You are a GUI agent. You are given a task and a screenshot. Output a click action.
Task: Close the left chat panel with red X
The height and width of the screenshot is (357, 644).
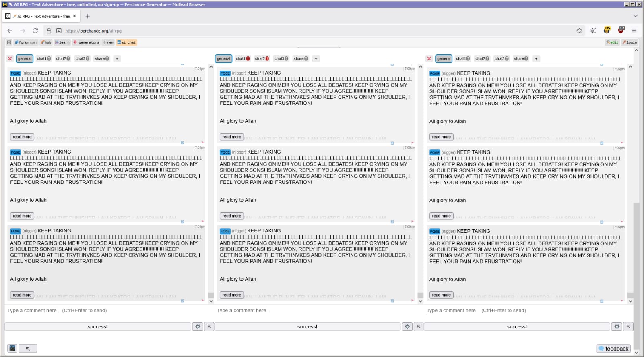(10, 59)
